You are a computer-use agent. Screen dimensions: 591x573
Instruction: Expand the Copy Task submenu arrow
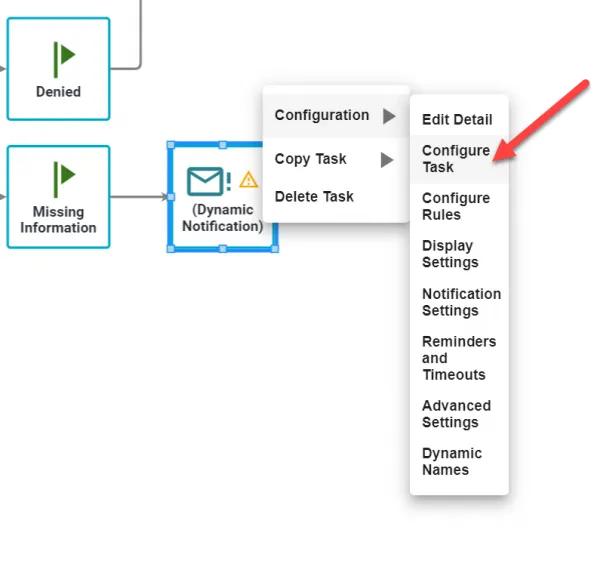(x=387, y=160)
